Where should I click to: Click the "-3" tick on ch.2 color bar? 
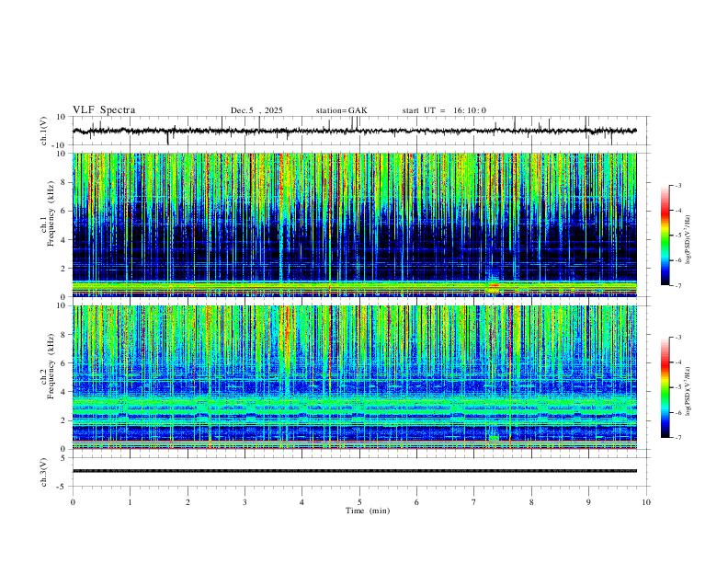[x=677, y=338]
